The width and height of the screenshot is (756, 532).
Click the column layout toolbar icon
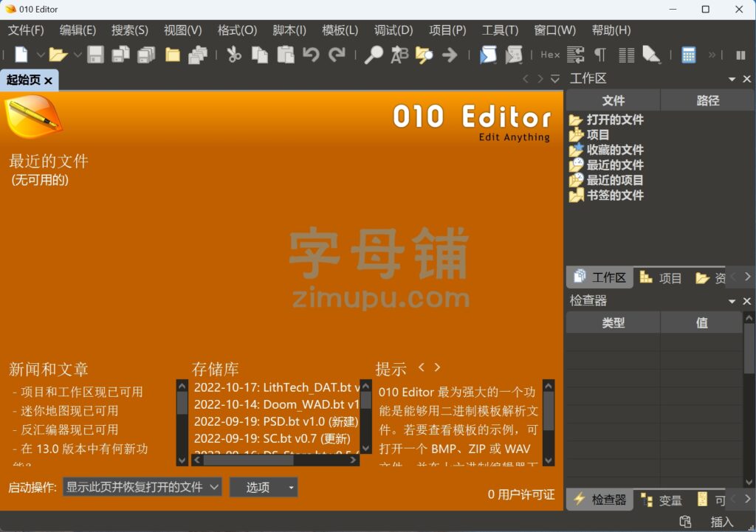tap(626, 55)
